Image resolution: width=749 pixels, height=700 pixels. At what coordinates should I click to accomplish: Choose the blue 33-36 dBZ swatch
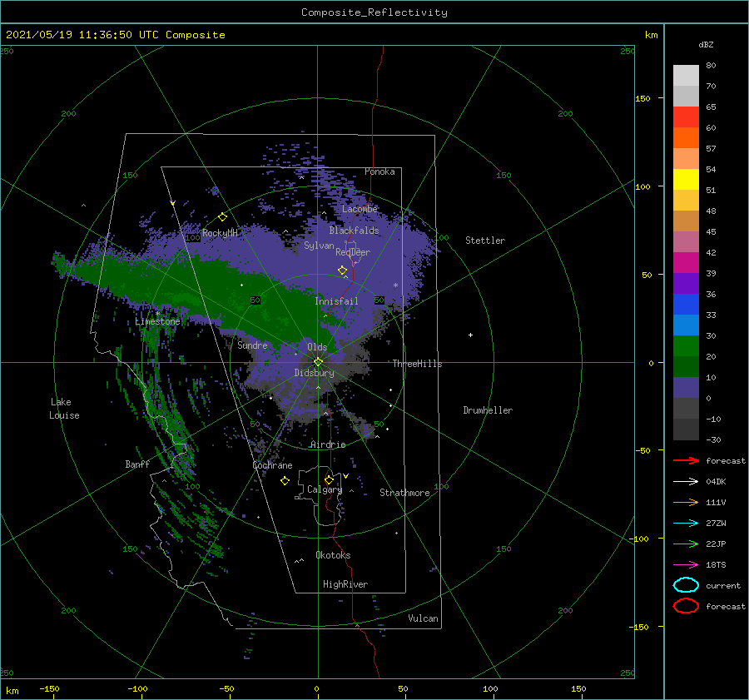686,304
